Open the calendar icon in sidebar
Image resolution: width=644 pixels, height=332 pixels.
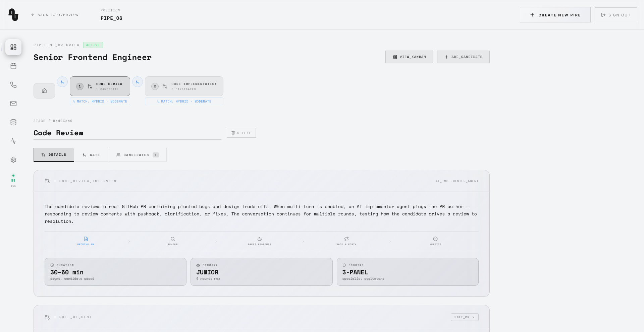click(x=13, y=66)
